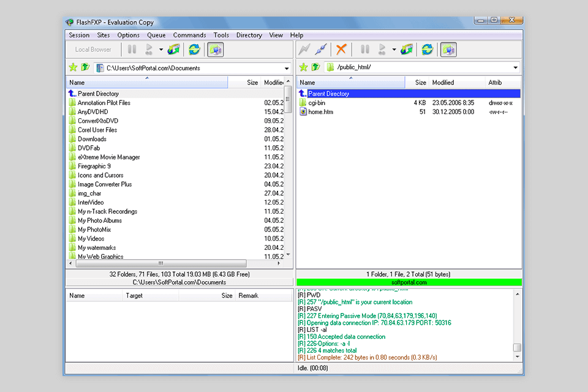Expand the /public_html/ path dropdown
This screenshot has width=588, height=392.
pos(516,67)
